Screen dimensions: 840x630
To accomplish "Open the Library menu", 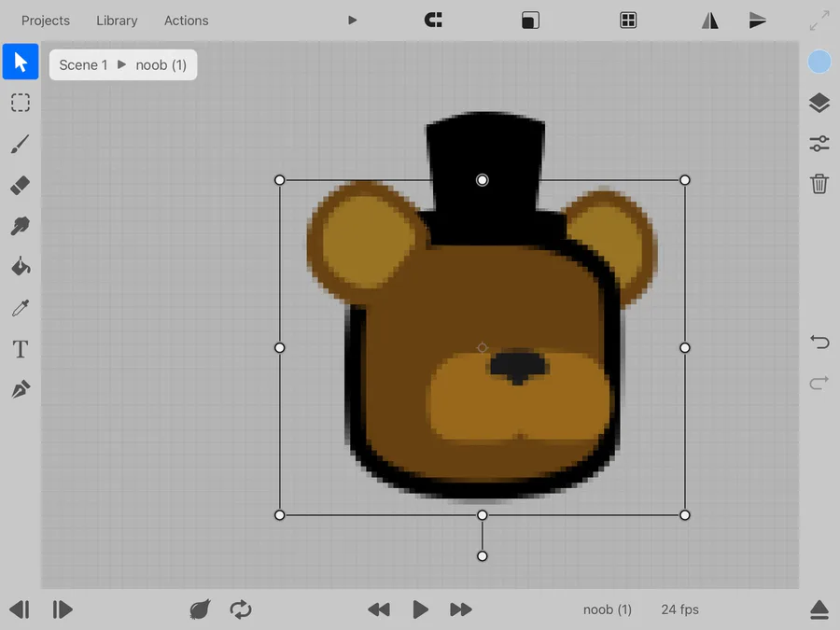I will coord(117,21).
